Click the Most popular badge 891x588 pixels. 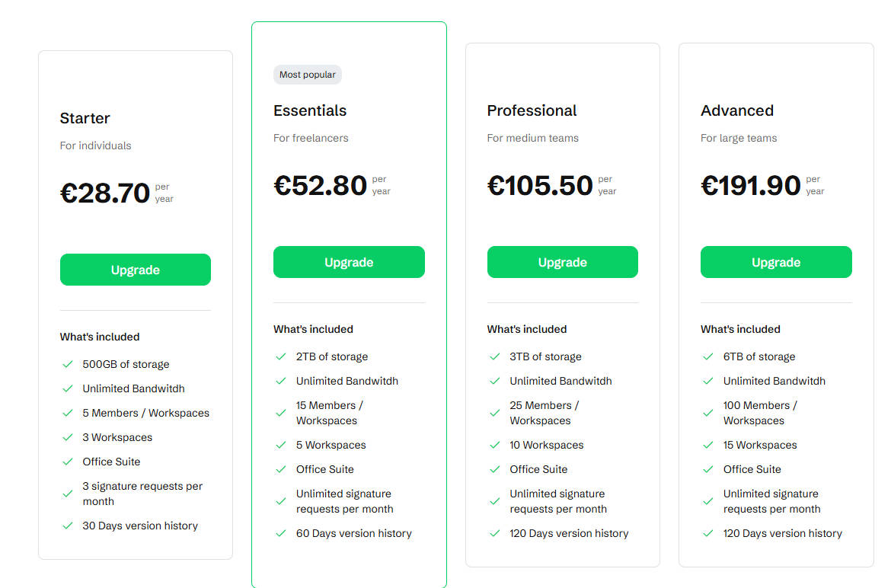[308, 75]
